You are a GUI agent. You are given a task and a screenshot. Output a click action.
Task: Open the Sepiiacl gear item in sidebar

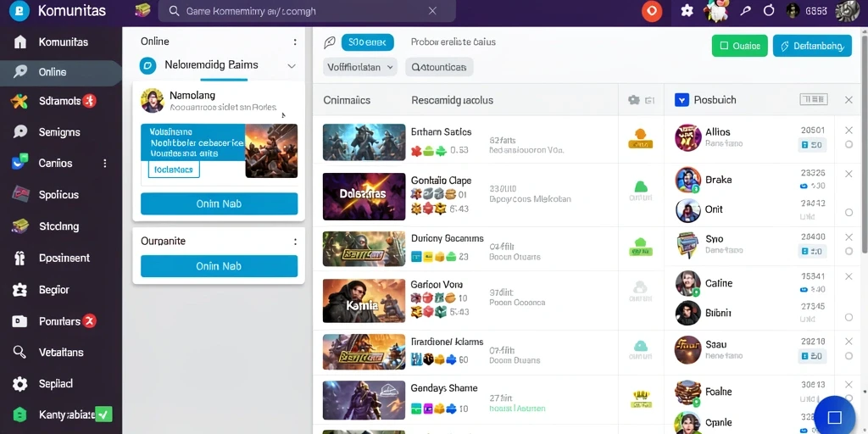pyautogui.click(x=20, y=384)
